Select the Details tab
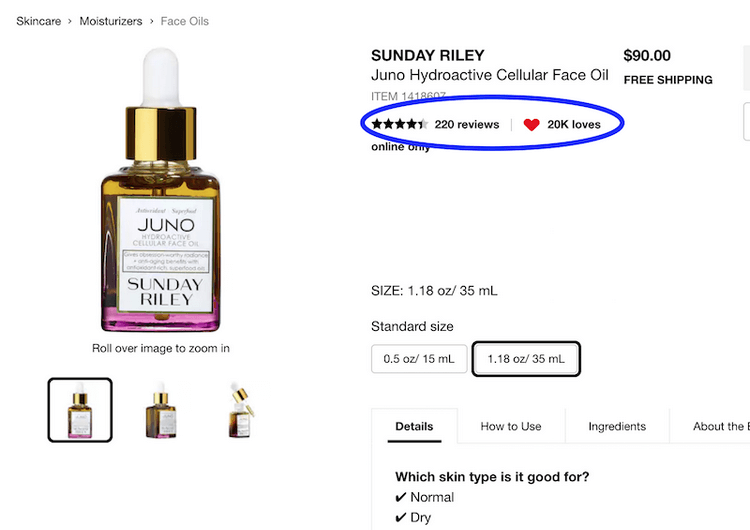Screen dimensions: 750x530 coord(414,426)
